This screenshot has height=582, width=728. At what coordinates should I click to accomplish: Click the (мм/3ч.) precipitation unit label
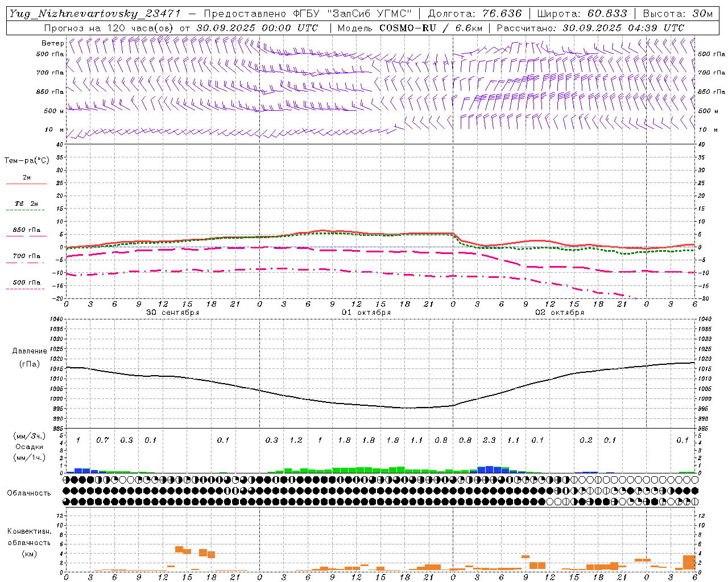click(x=30, y=436)
